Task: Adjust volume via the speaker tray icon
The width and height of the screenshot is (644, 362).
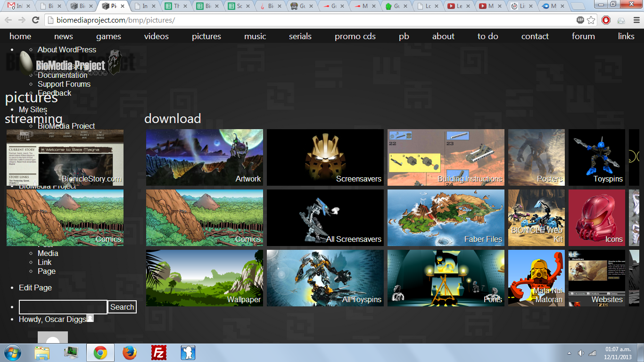Action: click(x=581, y=352)
